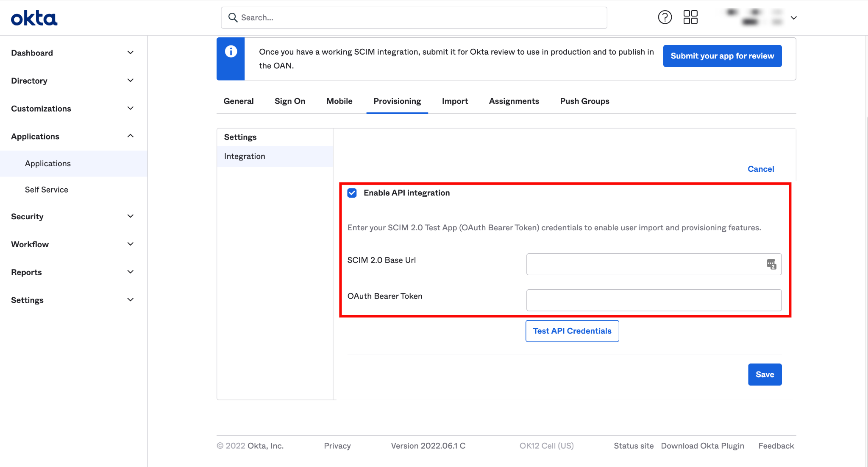Focus the Search input field
Screen dimensions: 868x467
point(414,17)
